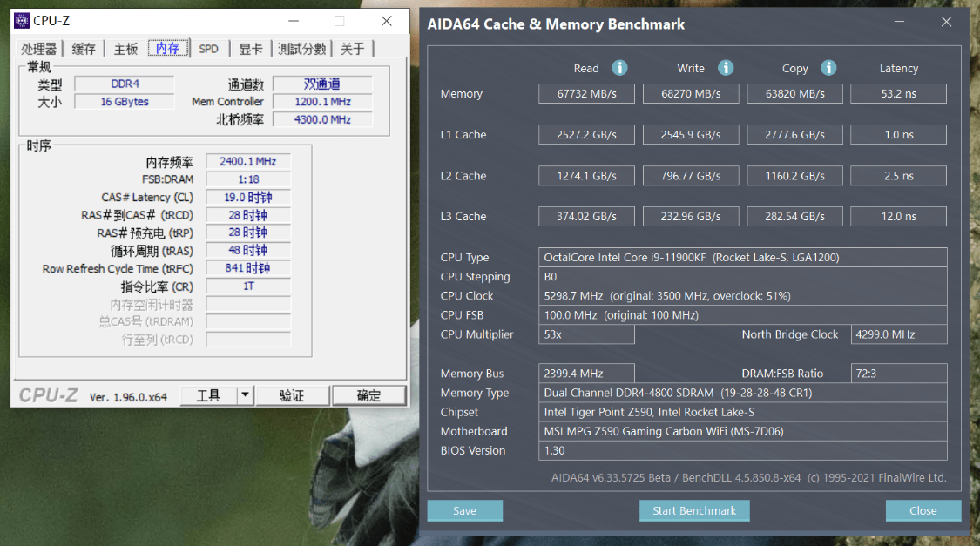Click the Write info icon in AIDA64
Image resolution: width=980 pixels, height=546 pixels.
click(726, 68)
